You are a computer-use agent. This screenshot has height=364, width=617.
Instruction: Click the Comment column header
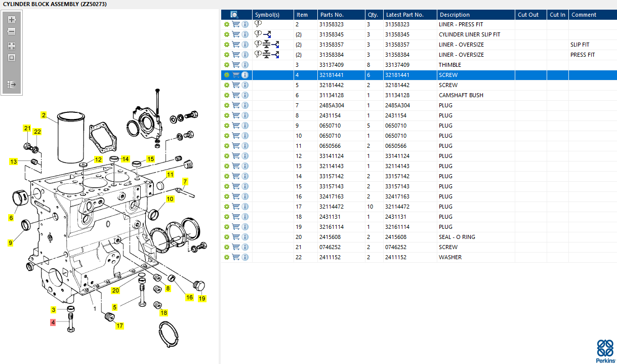tap(593, 15)
